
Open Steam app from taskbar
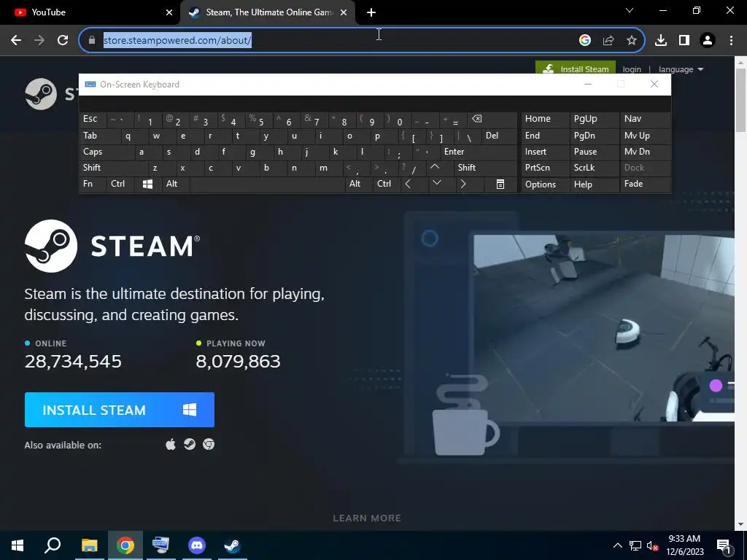233,545
